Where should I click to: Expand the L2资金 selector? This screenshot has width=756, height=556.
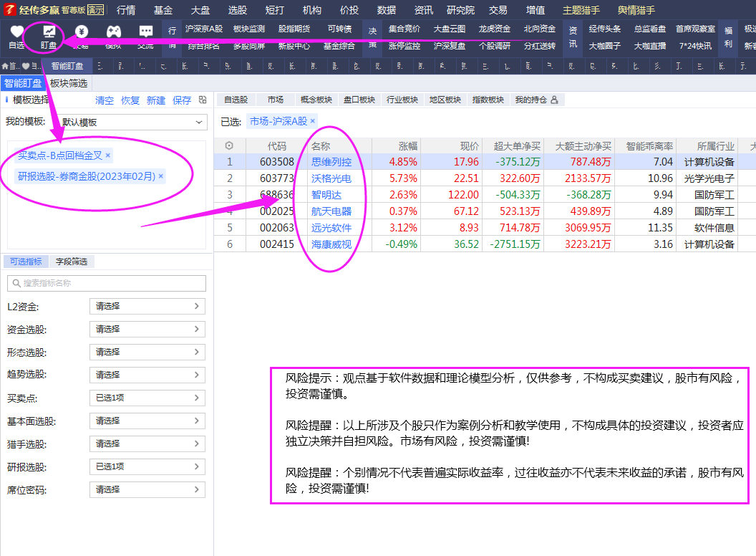(x=147, y=306)
